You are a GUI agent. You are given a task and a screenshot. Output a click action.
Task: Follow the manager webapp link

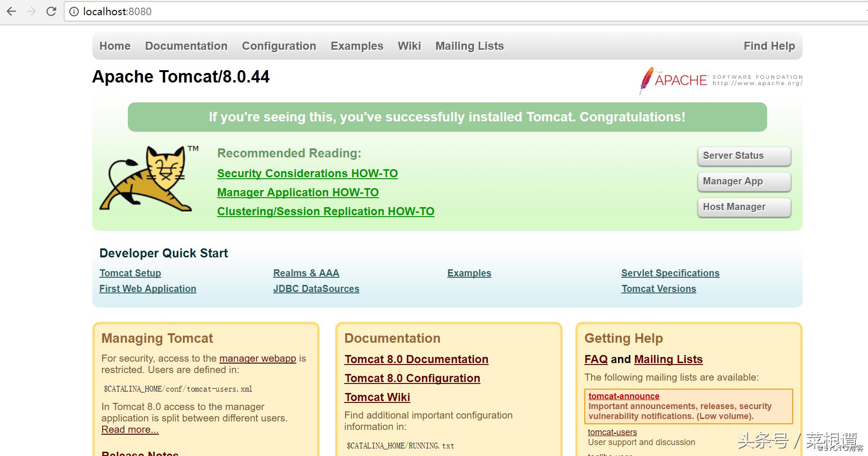click(x=258, y=358)
